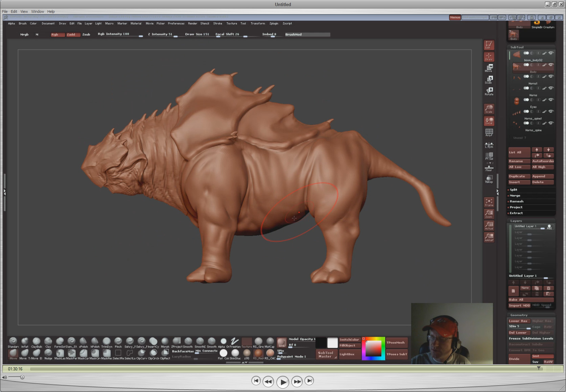The image size is (566, 392).
Task: Click the Append subtool button
Action: (x=543, y=176)
